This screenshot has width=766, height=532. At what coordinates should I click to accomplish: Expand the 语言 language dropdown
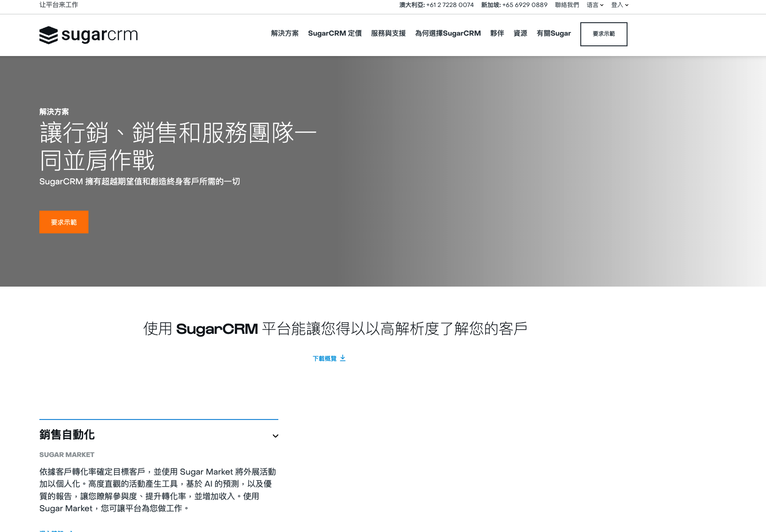[595, 5]
